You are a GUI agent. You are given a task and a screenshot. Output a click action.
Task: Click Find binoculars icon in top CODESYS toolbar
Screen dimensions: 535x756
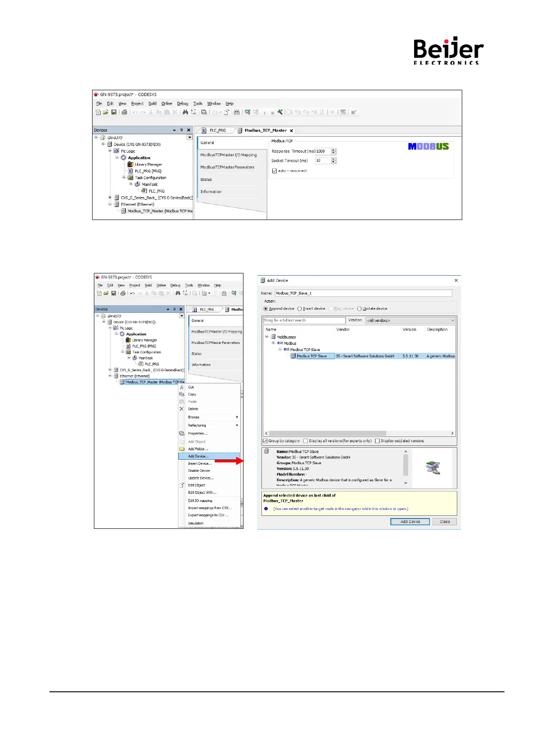click(185, 112)
